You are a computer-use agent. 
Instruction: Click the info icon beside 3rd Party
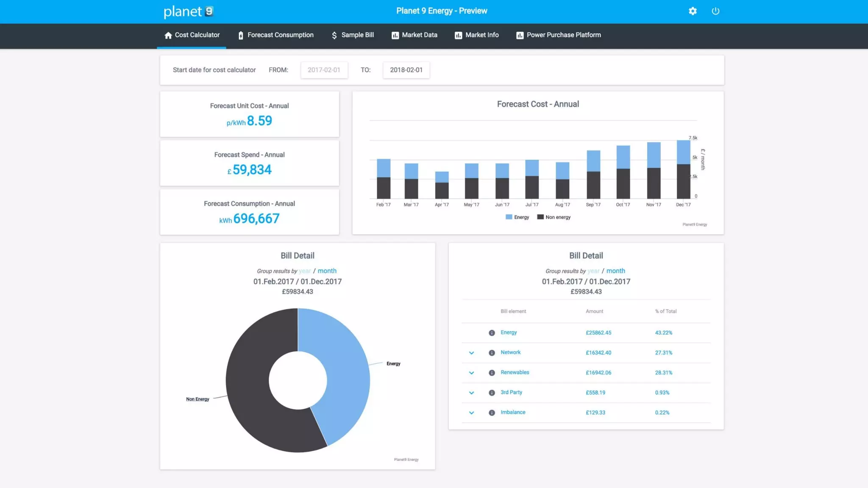(x=492, y=393)
